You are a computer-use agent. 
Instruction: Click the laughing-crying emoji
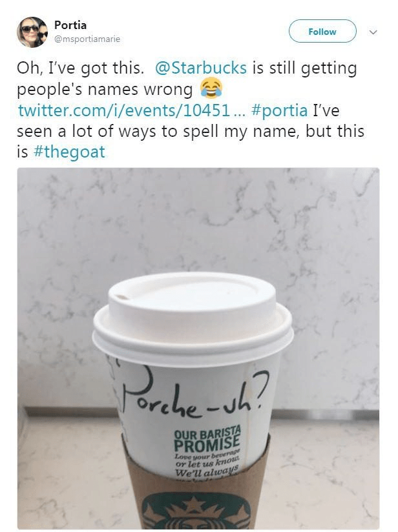(x=211, y=88)
